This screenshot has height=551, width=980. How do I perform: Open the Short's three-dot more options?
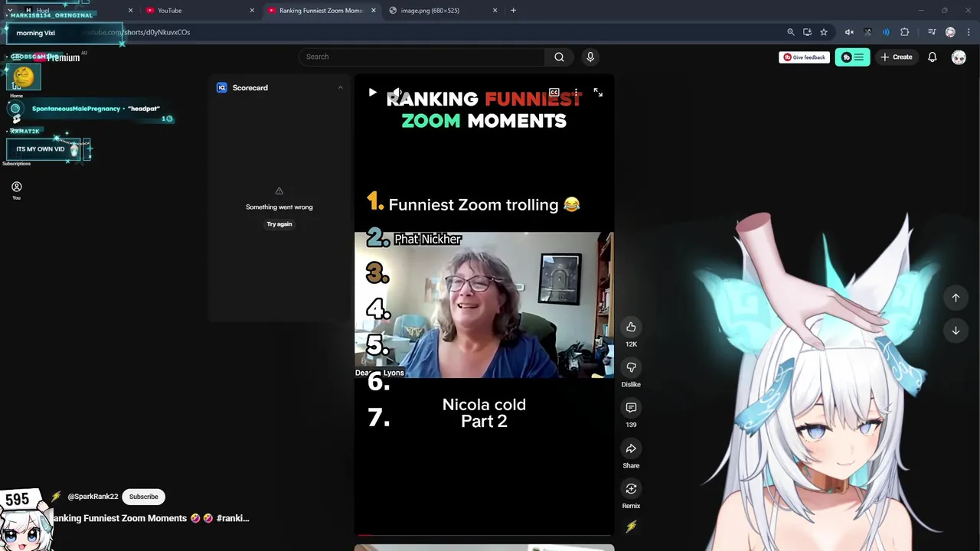coord(576,93)
